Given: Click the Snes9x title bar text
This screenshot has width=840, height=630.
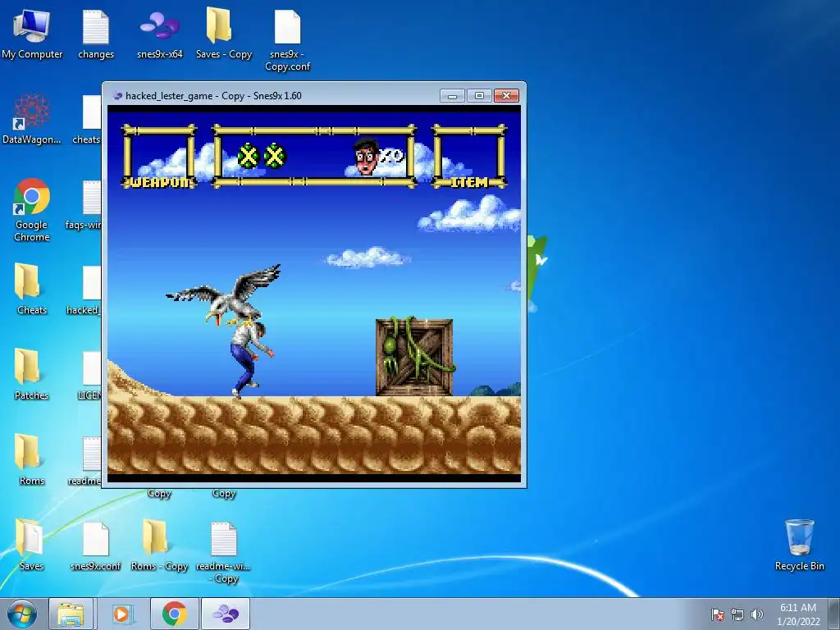Looking at the screenshot, I should coord(213,96).
